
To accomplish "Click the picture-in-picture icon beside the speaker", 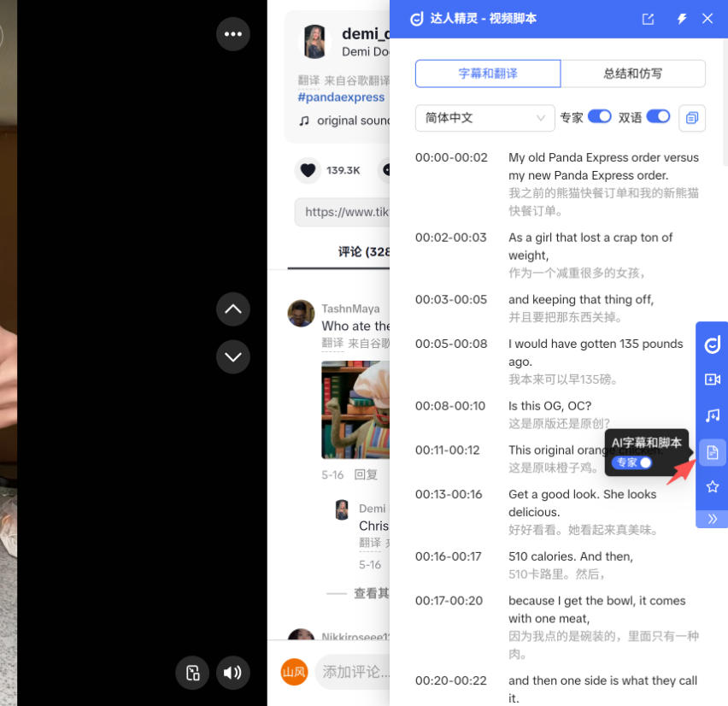I will [192, 672].
